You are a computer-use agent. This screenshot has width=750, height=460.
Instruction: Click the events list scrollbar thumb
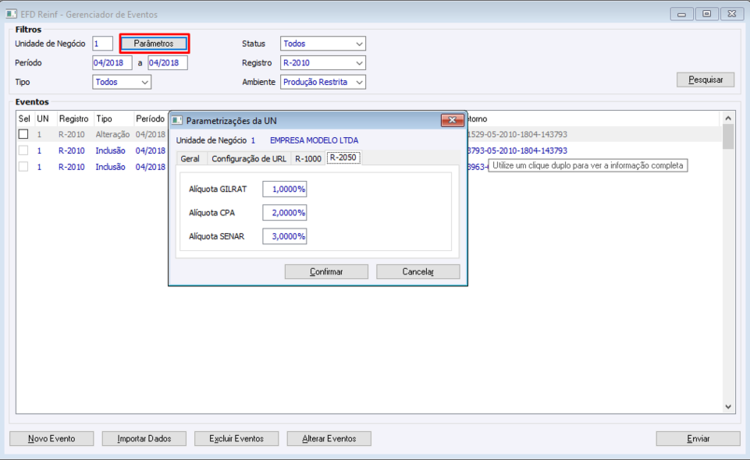(728, 137)
